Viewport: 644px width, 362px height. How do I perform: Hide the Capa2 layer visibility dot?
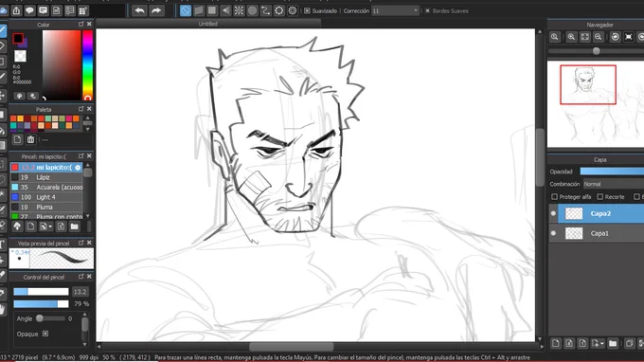(x=553, y=213)
